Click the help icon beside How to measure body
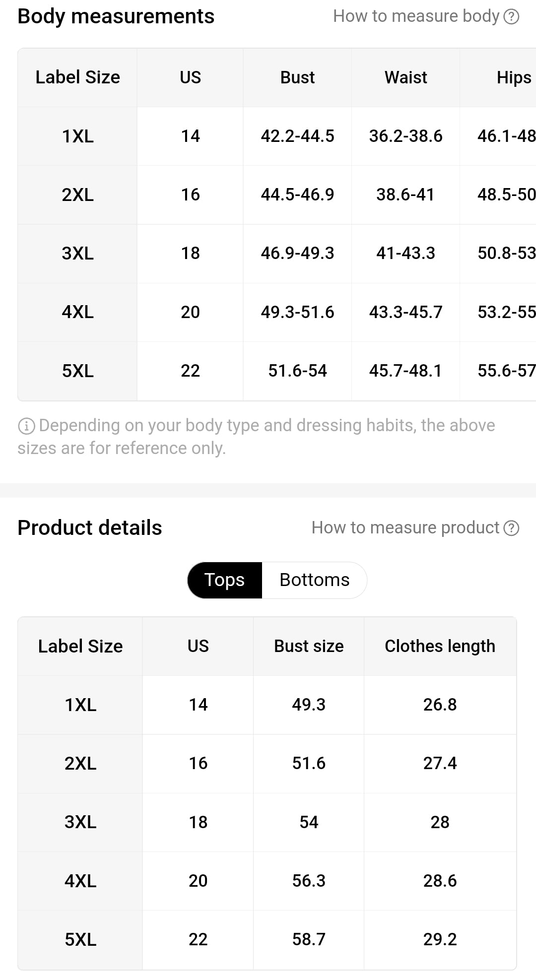The width and height of the screenshot is (536, 980). tap(511, 17)
